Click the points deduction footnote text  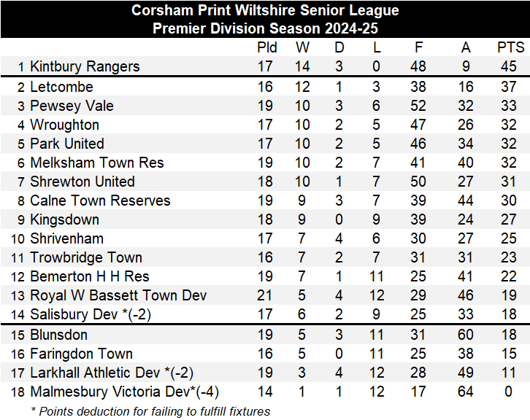150,411
